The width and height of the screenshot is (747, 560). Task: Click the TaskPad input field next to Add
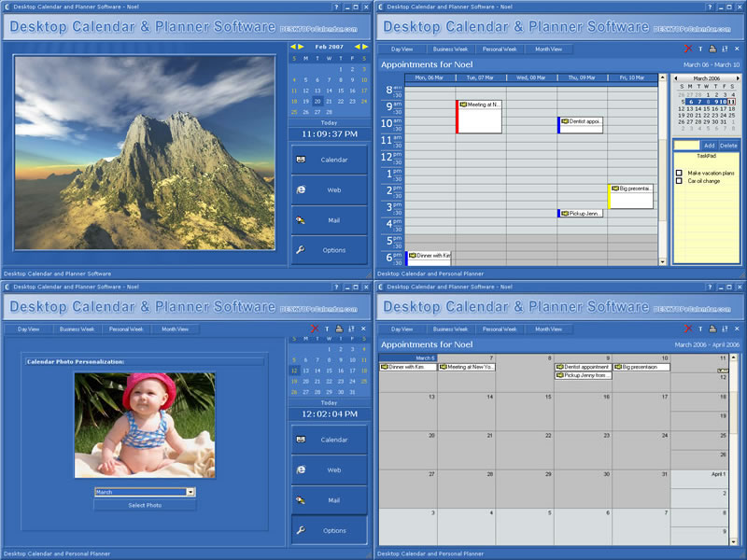[686, 145]
